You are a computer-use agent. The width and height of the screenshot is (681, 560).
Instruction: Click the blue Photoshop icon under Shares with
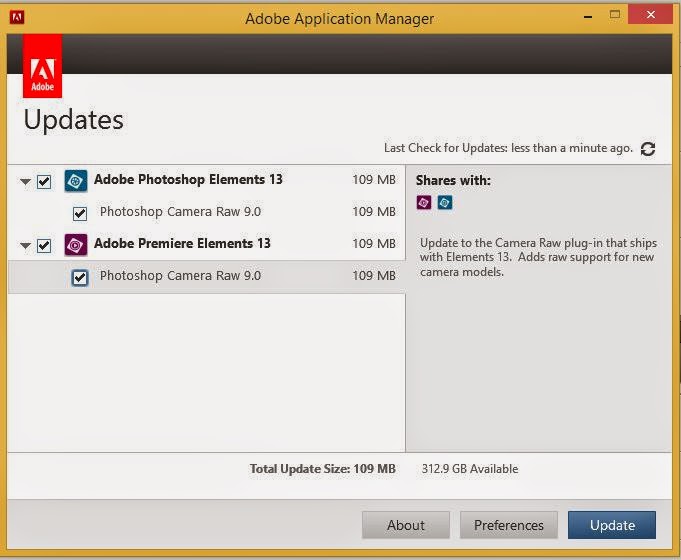click(445, 202)
